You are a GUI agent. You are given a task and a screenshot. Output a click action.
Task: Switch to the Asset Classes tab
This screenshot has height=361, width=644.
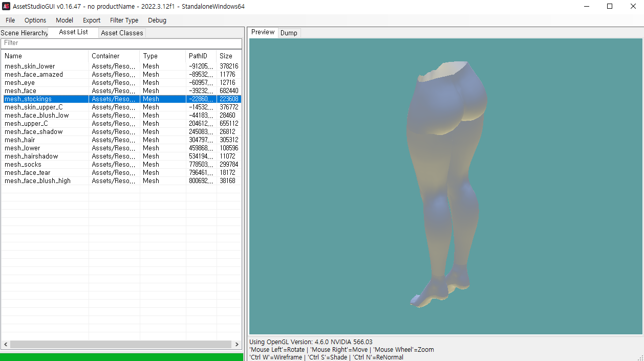122,33
